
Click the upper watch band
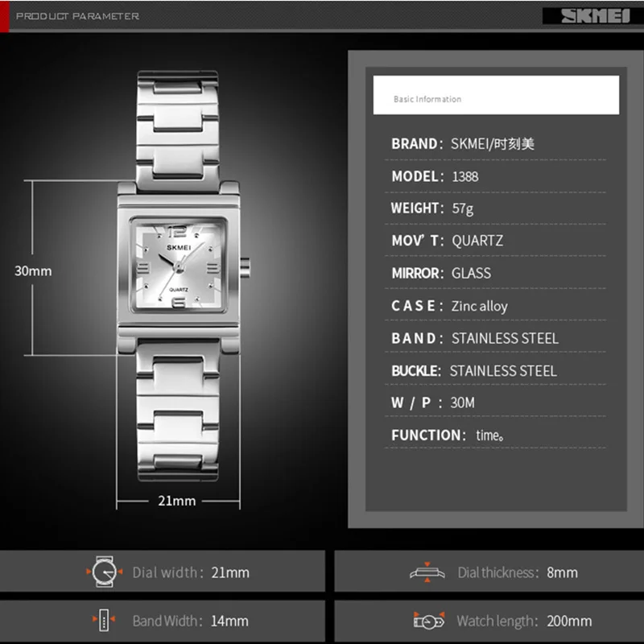click(x=177, y=130)
